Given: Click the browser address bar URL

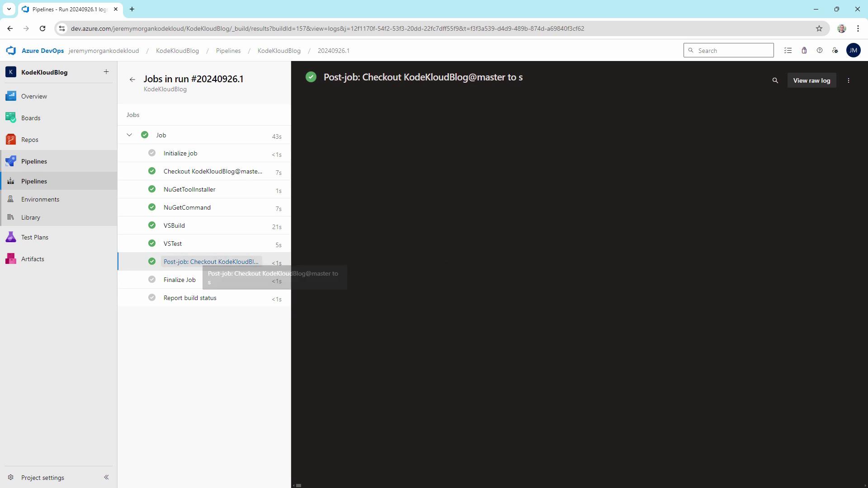Looking at the screenshot, I should 327,28.
